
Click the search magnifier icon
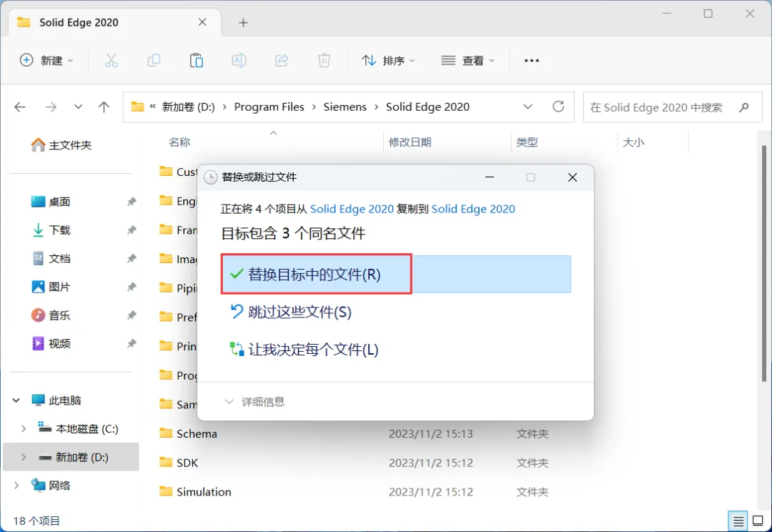(x=744, y=107)
